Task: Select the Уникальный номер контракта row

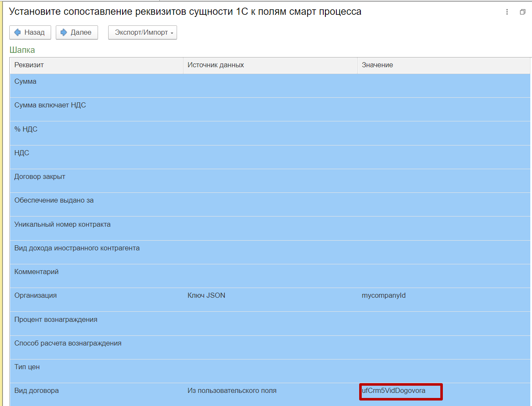Action: [63, 225]
